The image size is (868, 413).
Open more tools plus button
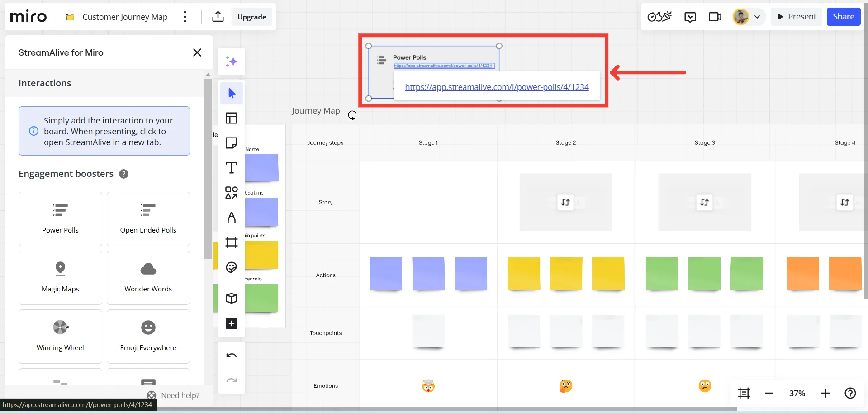click(x=232, y=323)
